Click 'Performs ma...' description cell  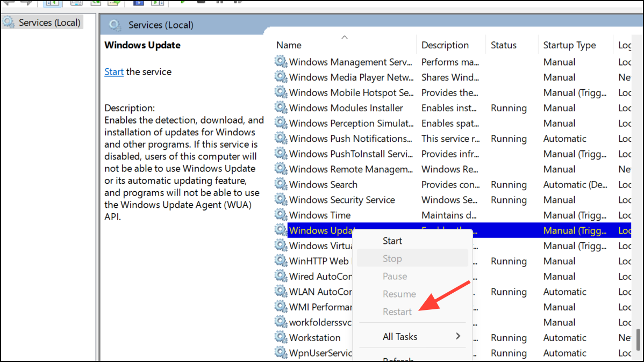(450, 62)
